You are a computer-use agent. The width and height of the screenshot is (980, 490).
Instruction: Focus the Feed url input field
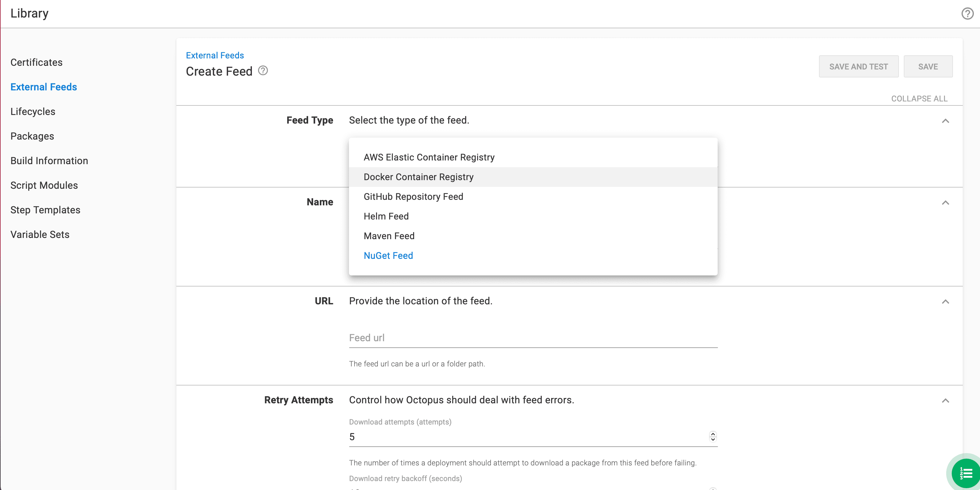(x=533, y=338)
